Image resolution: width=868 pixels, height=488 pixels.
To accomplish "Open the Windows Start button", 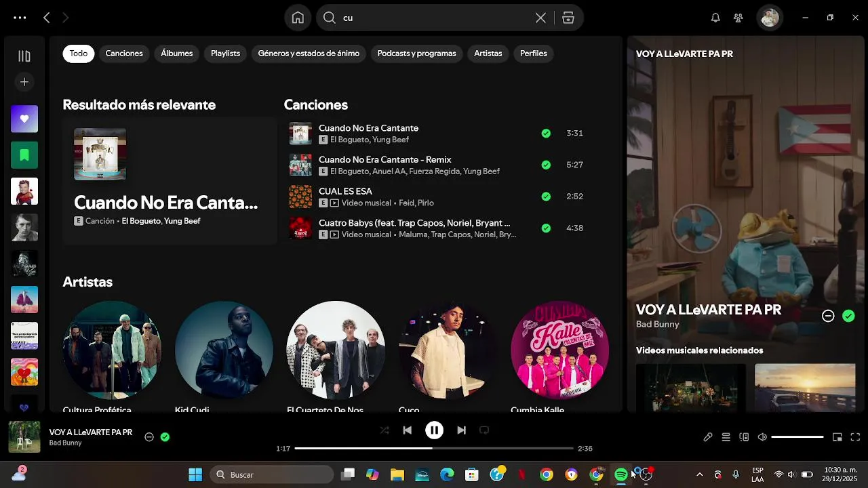I will coord(195,474).
